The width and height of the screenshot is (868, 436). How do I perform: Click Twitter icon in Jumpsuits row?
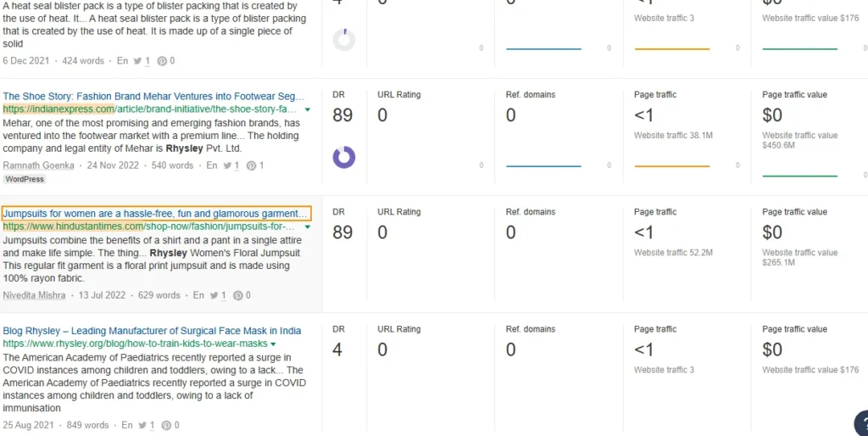click(214, 296)
